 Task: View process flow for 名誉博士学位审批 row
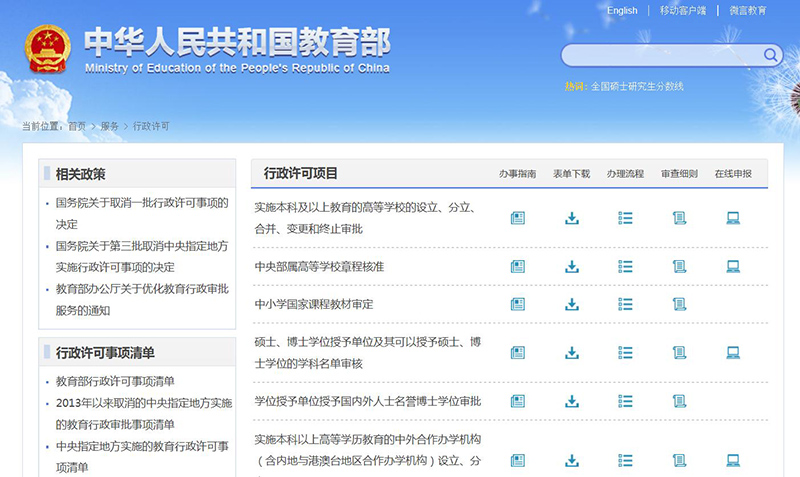click(626, 401)
